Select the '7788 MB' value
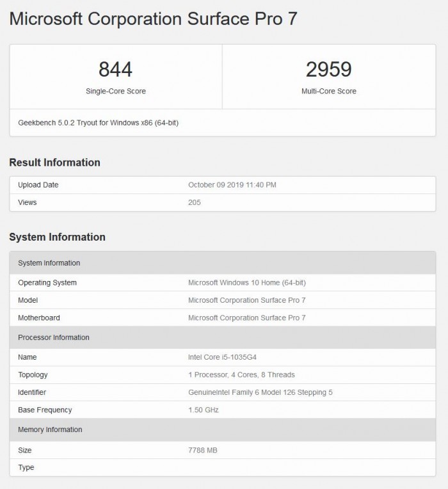Viewport: 448px width, 489px height. tap(203, 451)
